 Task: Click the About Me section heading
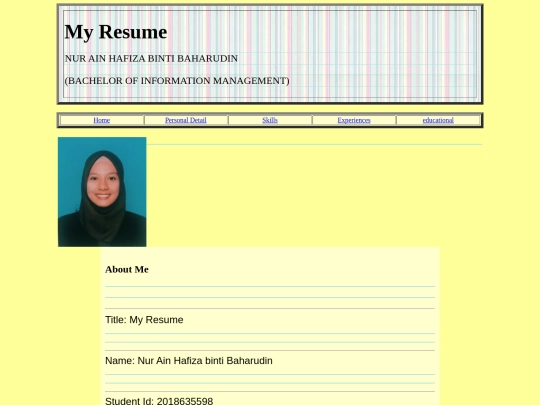click(127, 269)
